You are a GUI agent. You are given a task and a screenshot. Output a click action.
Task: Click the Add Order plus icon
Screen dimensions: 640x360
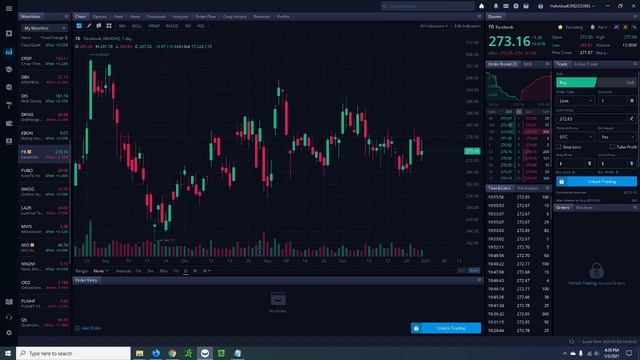pos(78,328)
